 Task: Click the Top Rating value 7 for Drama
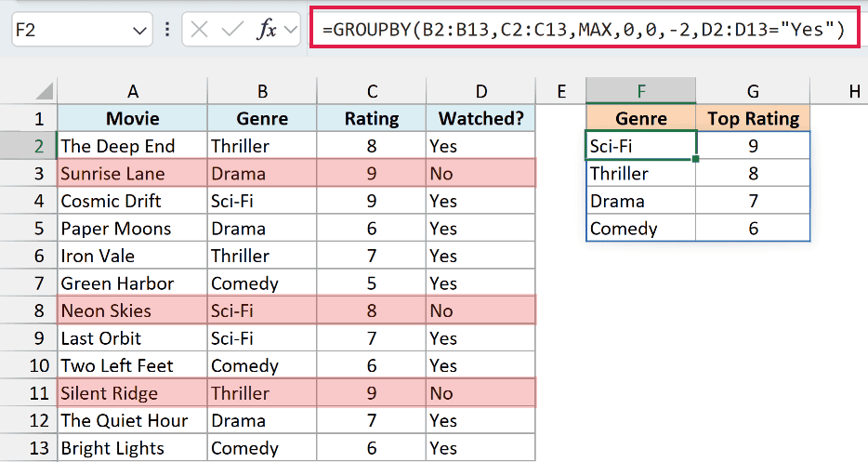pyautogui.click(x=753, y=201)
